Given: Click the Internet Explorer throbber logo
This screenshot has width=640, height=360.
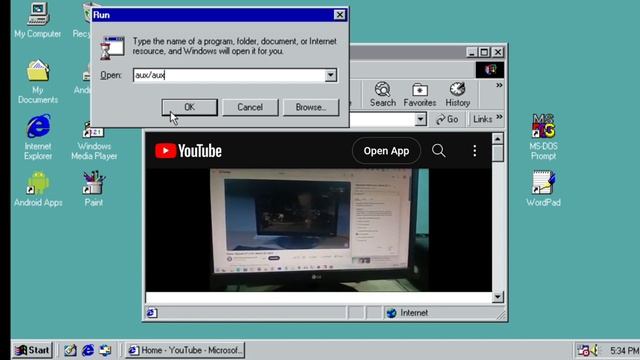Looking at the screenshot, I should (490, 70).
